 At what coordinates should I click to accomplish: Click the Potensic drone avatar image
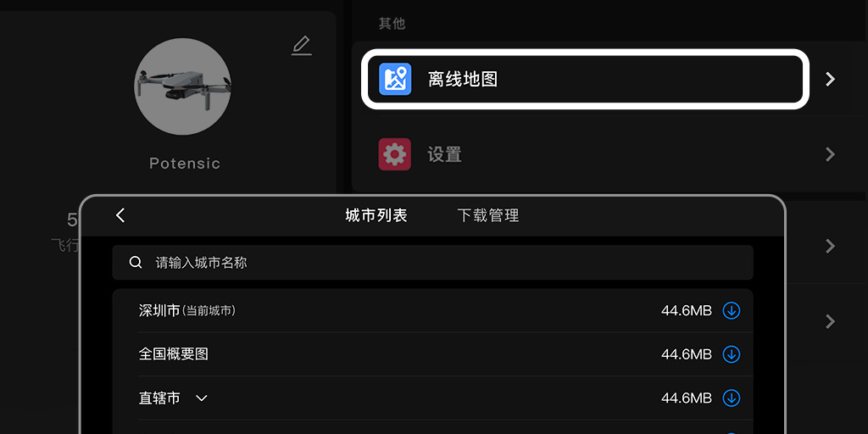pos(183,86)
